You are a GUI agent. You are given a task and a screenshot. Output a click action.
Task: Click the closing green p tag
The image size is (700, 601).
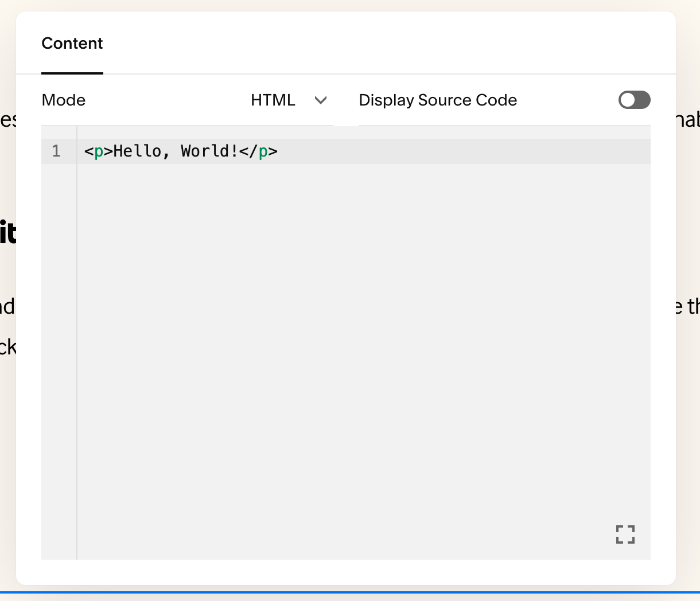click(263, 151)
